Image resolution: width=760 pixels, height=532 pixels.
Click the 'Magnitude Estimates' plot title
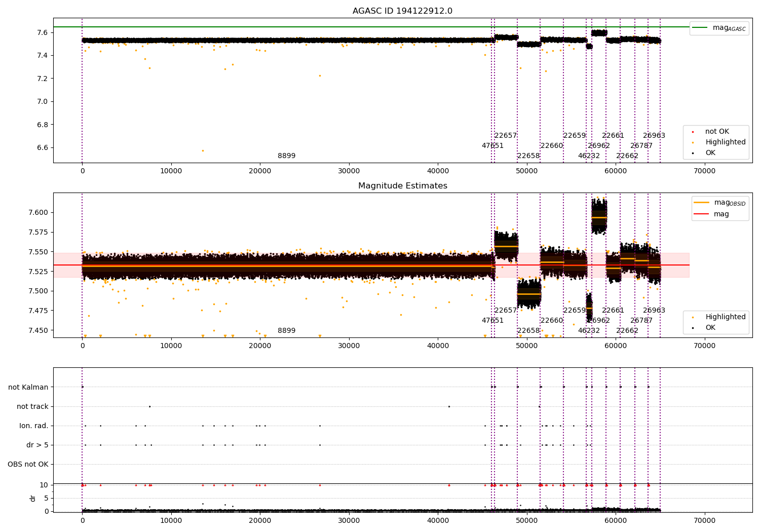point(402,186)
